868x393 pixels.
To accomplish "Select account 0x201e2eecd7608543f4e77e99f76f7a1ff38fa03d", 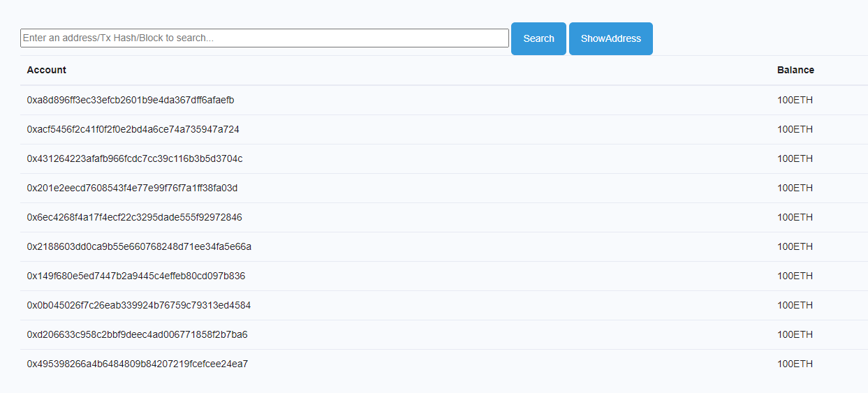I will pyautogui.click(x=133, y=188).
